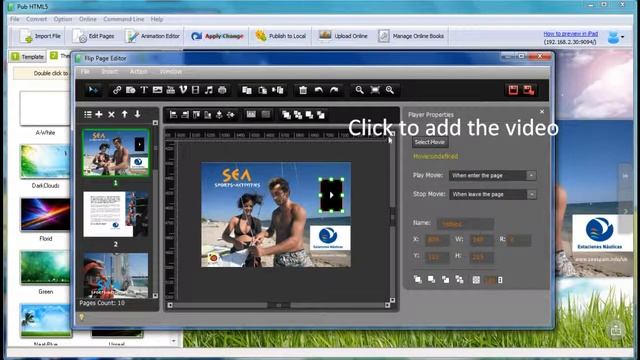Open the Convert menu in Pub HTML5 window
The image size is (640, 360).
pyautogui.click(x=36, y=19)
